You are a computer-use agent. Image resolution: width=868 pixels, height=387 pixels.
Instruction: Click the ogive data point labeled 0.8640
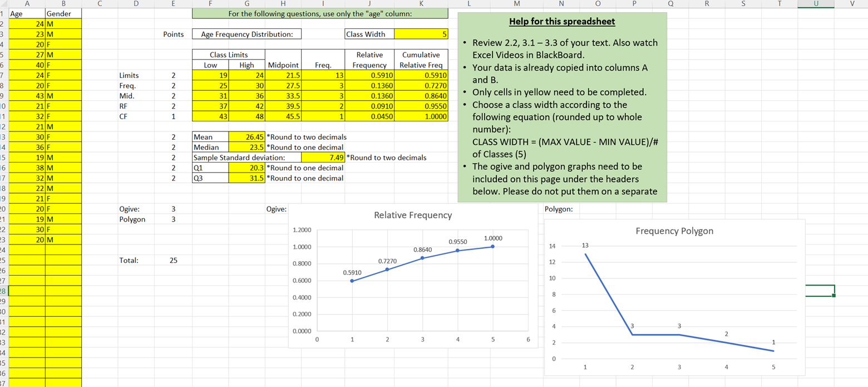coord(422,258)
